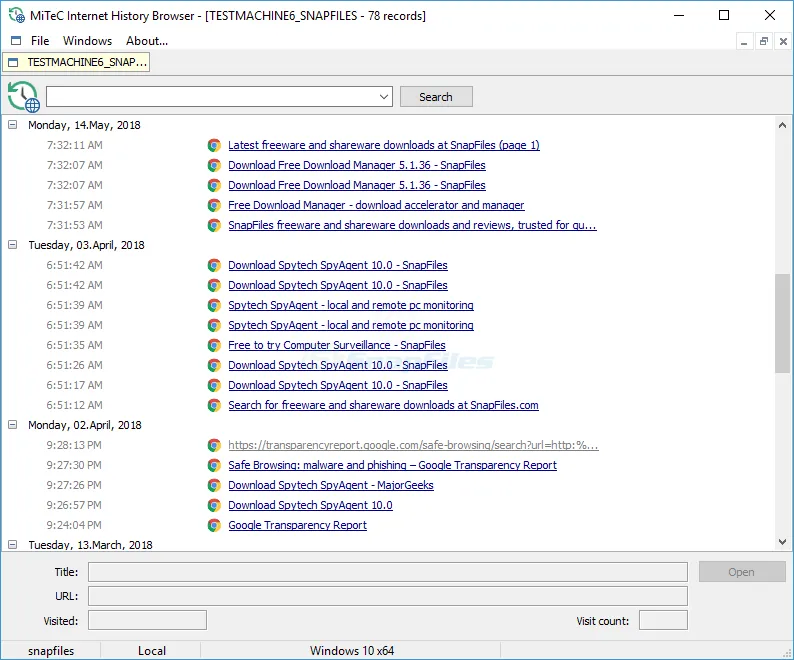Click Chrome icon at 6:51:26 AM row
The width and height of the screenshot is (794, 660).
214,365
